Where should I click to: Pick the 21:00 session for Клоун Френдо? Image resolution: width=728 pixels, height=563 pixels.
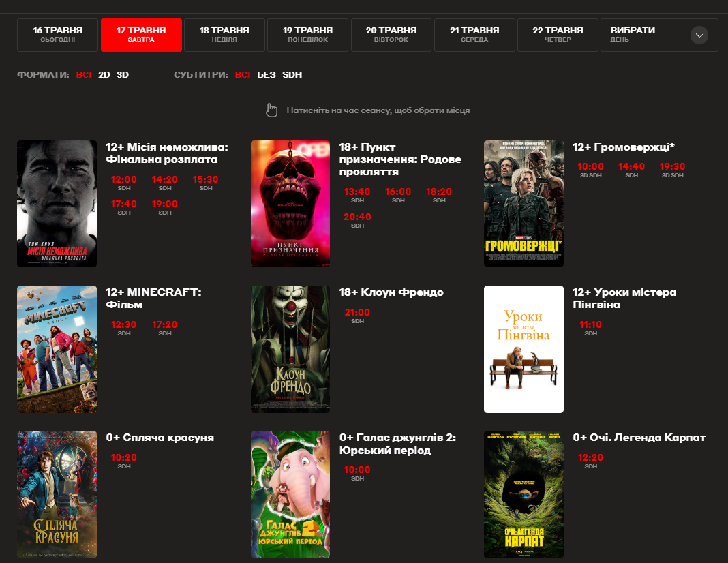pyautogui.click(x=357, y=316)
